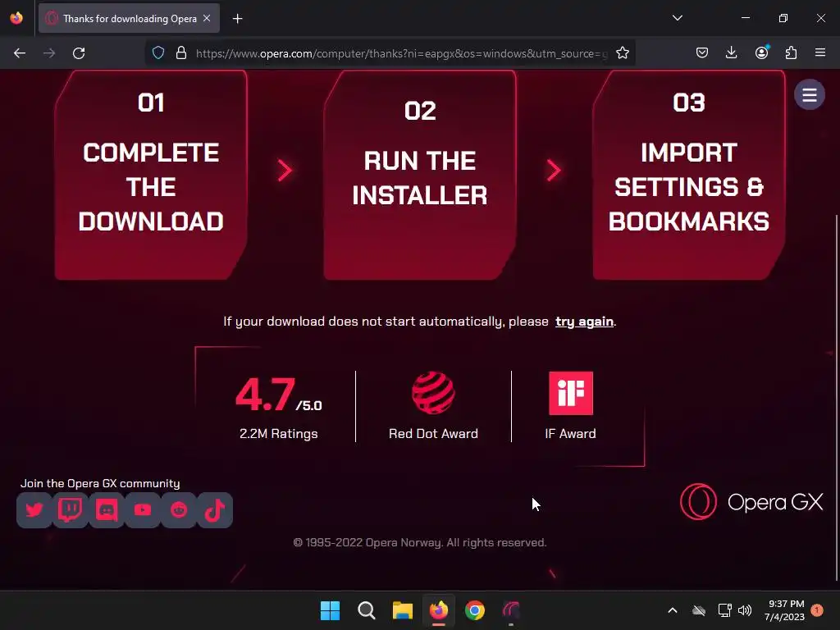The width and height of the screenshot is (840, 630).
Task: Open the Discord community icon
Action: [x=107, y=510]
